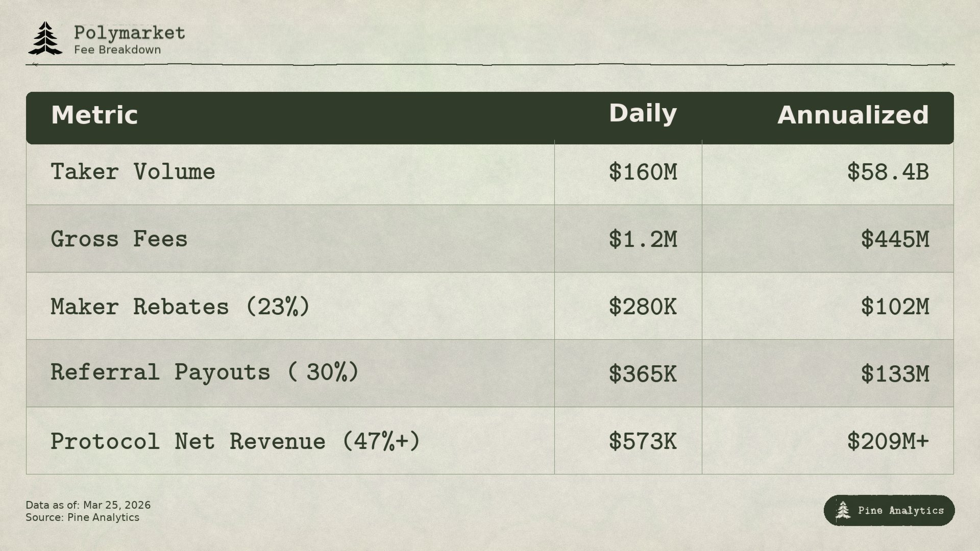Click the Referral Payouts (30%) row label
The height and width of the screenshot is (551, 980).
pos(205,372)
